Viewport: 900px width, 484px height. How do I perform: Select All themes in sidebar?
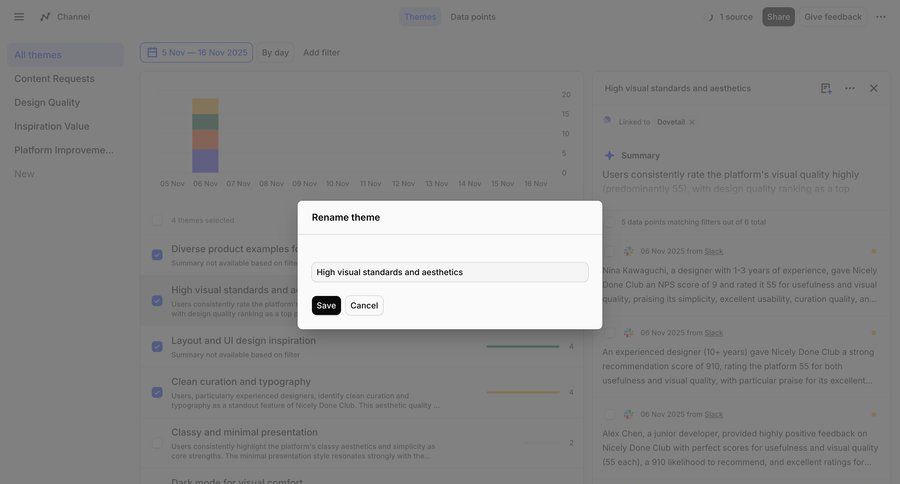(x=65, y=55)
